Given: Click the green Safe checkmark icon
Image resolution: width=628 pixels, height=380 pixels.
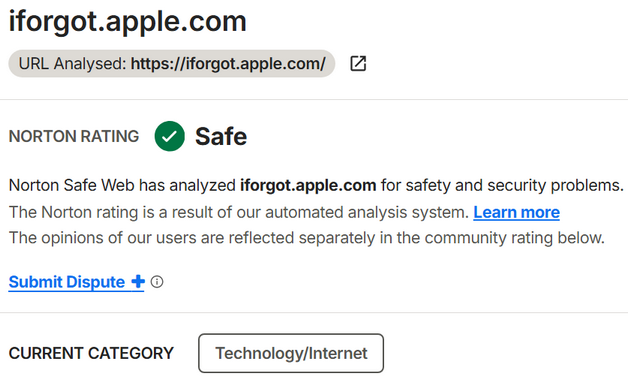Looking at the screenshot, I should click(169, 136).
